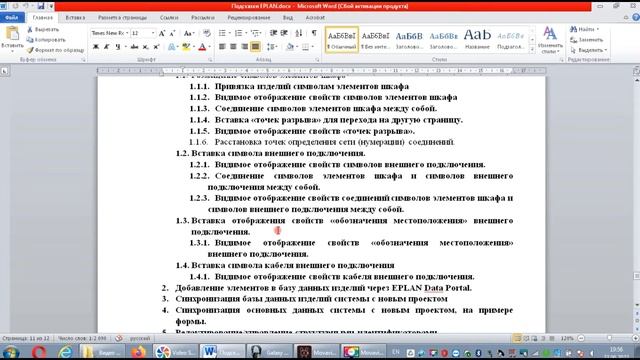This screenshot has width=640, height=360.
Task: Switch to the Вид tab
Action: [288, 18]
